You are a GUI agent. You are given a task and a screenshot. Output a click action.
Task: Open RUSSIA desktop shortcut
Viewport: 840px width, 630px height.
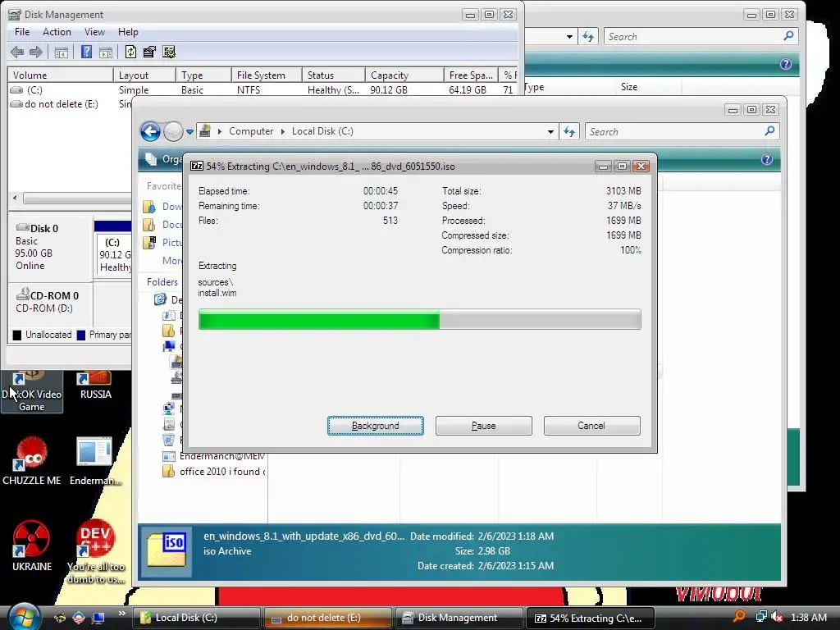(95, 386)
